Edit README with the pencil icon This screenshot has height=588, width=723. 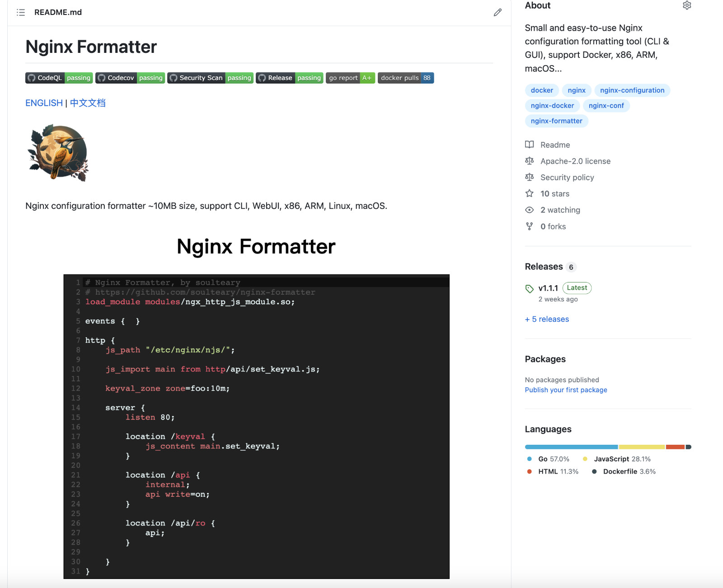coord(498,12)
